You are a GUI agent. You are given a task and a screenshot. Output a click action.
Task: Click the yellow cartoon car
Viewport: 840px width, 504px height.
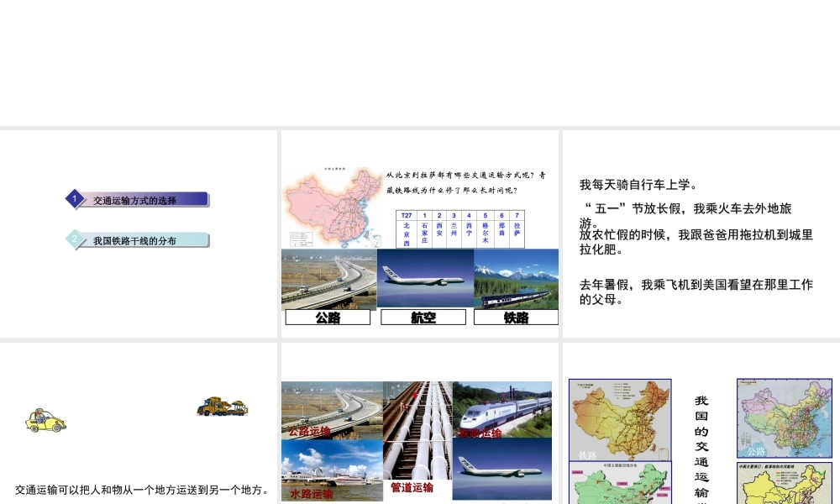(45, 421)
